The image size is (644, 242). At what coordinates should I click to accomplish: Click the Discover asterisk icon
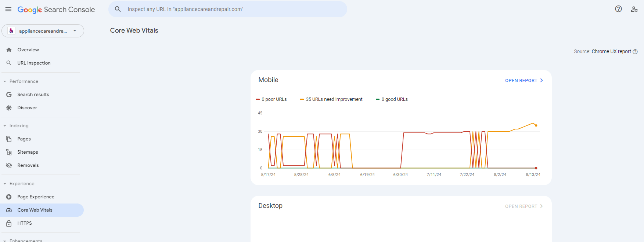(x=9, y=108)
